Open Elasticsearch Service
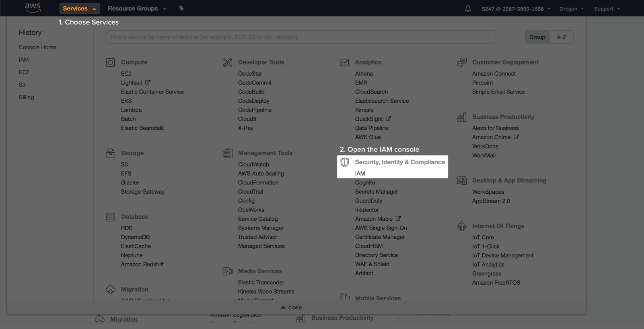 [382, 101]
